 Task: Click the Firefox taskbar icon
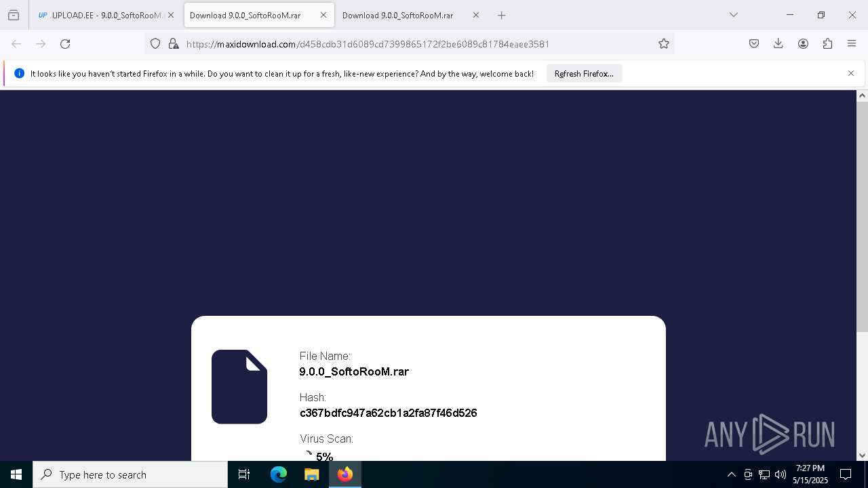coord(344,474)
